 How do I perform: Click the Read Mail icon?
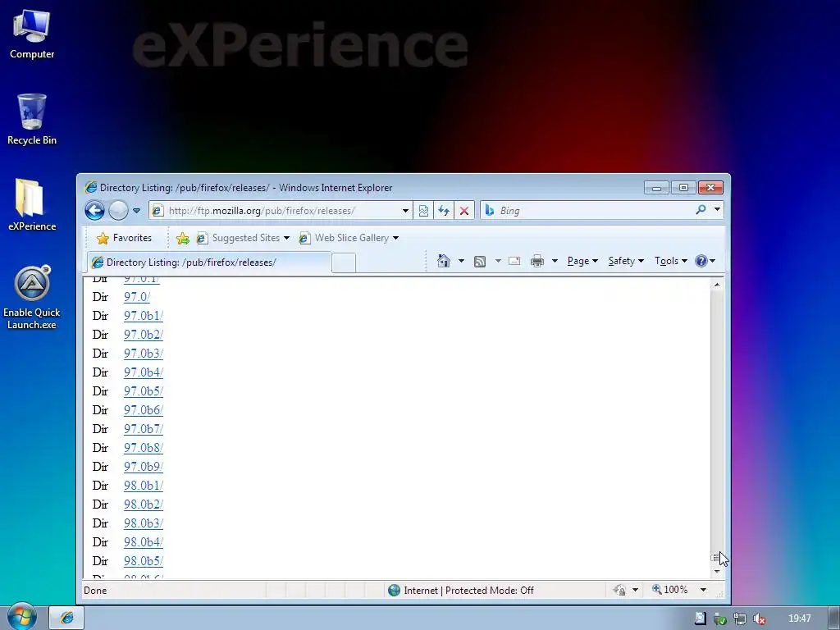[x=514, y=261]
